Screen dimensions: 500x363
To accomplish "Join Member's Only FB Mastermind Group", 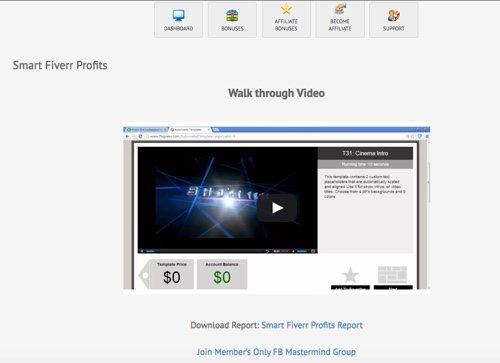I will click(x=276, y=352).
